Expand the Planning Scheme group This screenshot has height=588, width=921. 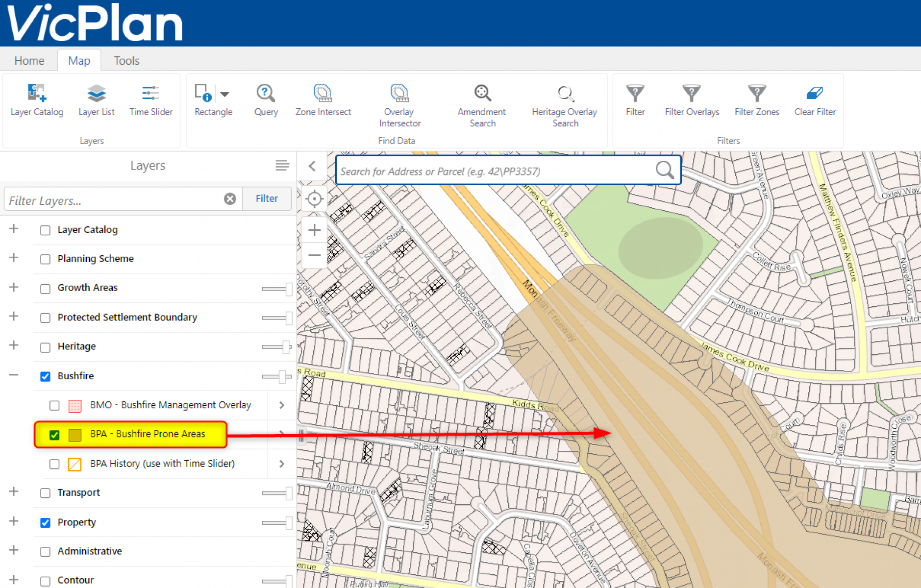(x=14, y=258)
